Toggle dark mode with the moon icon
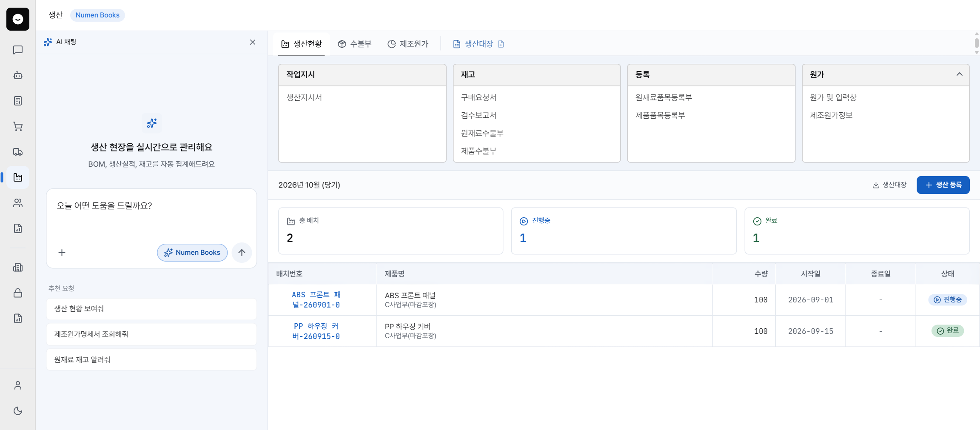The height and width of the screenshot is (430, 980). pyautogui.click(x=18, y=411)
